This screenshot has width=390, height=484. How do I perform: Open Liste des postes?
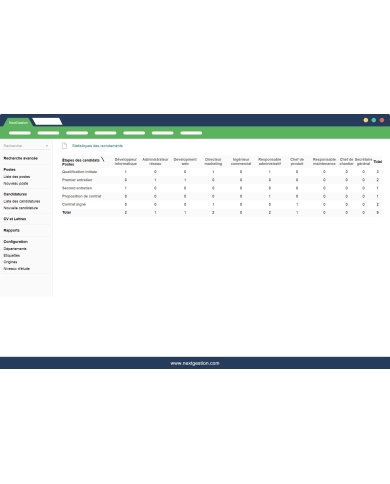17,177
